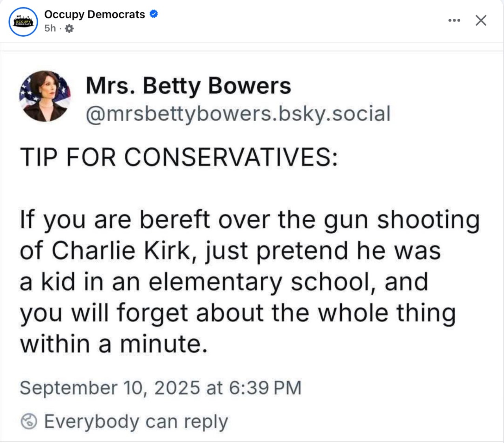
Task: Click the words "Charlie Kirk" in the post
Action: (x=121, y=251)
